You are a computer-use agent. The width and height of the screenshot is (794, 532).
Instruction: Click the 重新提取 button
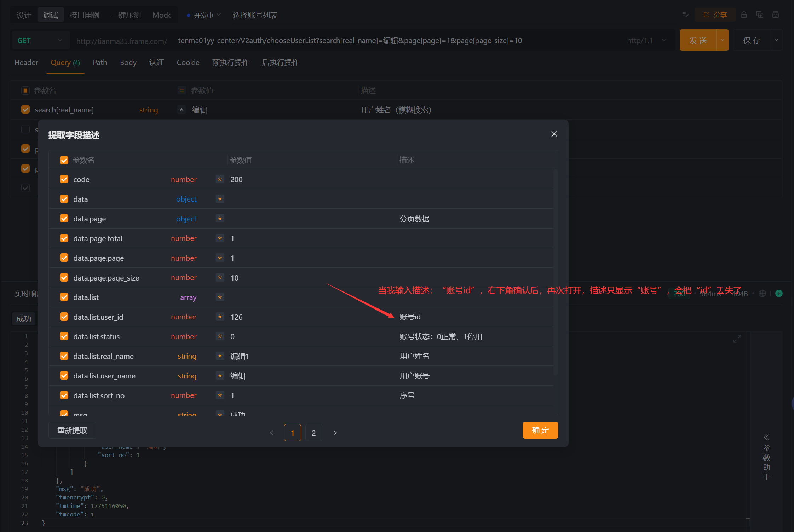(72, 430)
